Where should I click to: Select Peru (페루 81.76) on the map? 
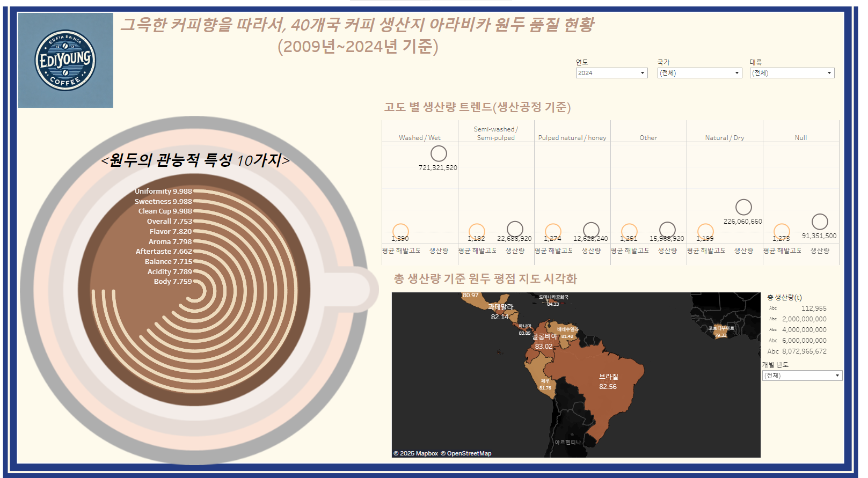tap(545, 384)
